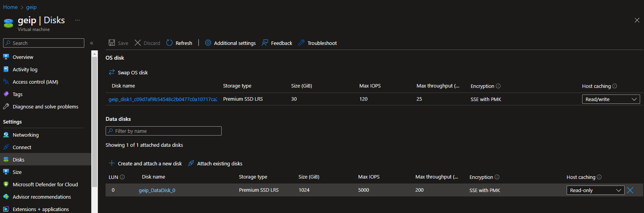Click the Host caching info icon in OS disk header
This screenshot has height=213, width=644.
615,86
